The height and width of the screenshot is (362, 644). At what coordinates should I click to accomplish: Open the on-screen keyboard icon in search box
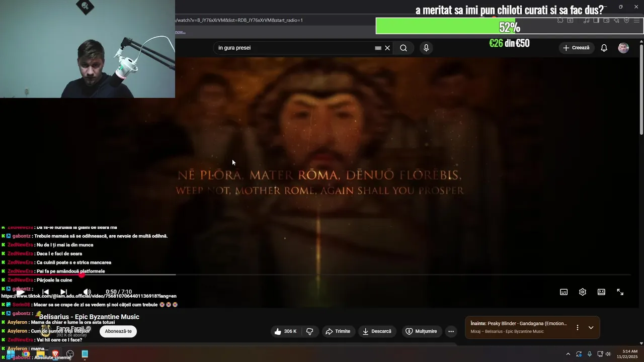(x=378, y=48)
